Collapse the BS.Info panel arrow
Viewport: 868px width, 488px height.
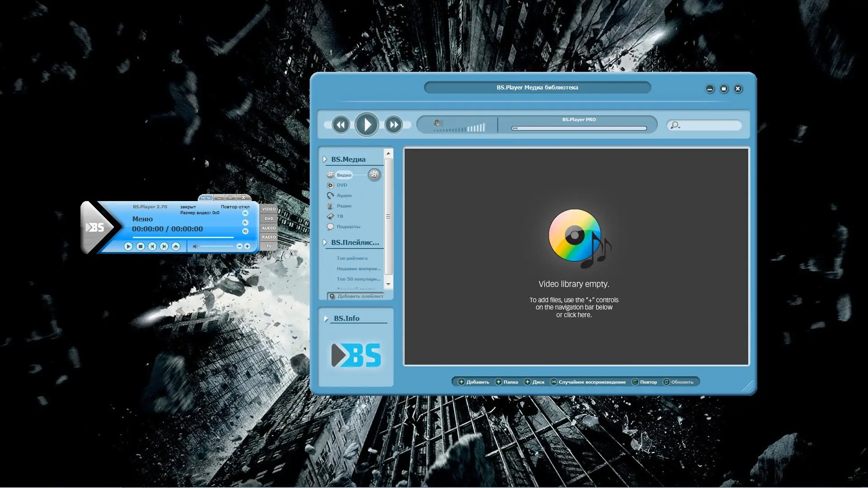click(x=326, y=319)
